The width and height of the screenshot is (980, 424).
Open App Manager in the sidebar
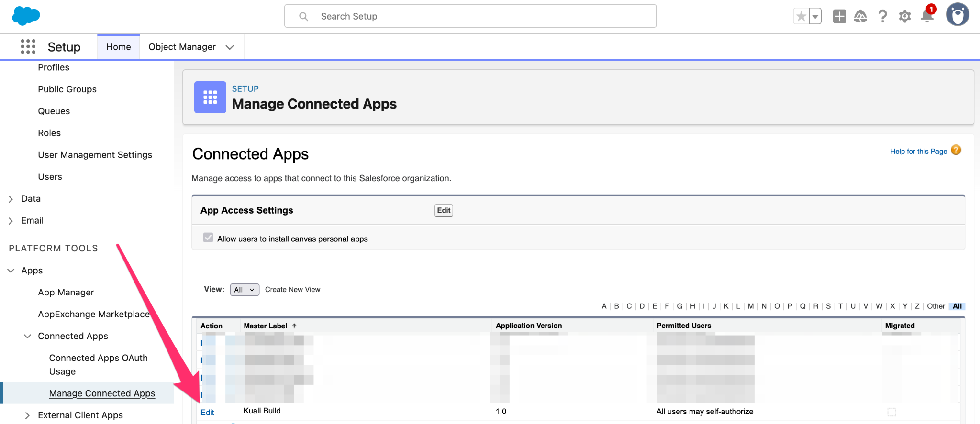(x=66, y=293)
